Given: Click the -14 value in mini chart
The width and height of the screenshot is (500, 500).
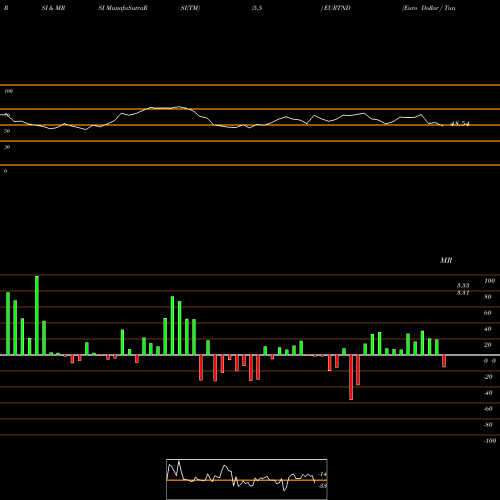Looking at the screenshot, I should [x=323, y=474].
